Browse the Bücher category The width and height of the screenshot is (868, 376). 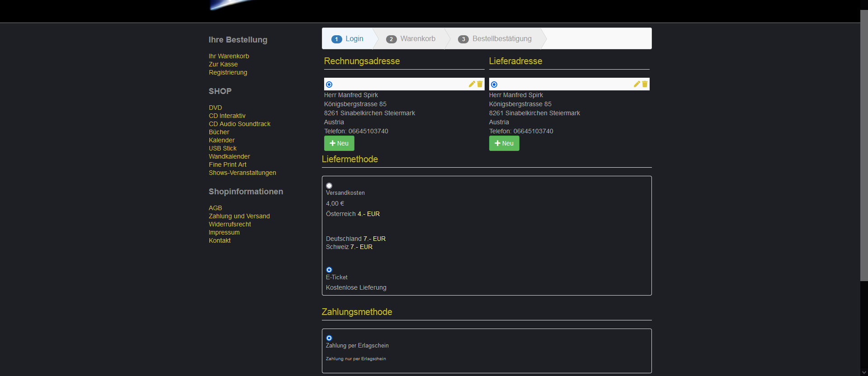[219, 132]
